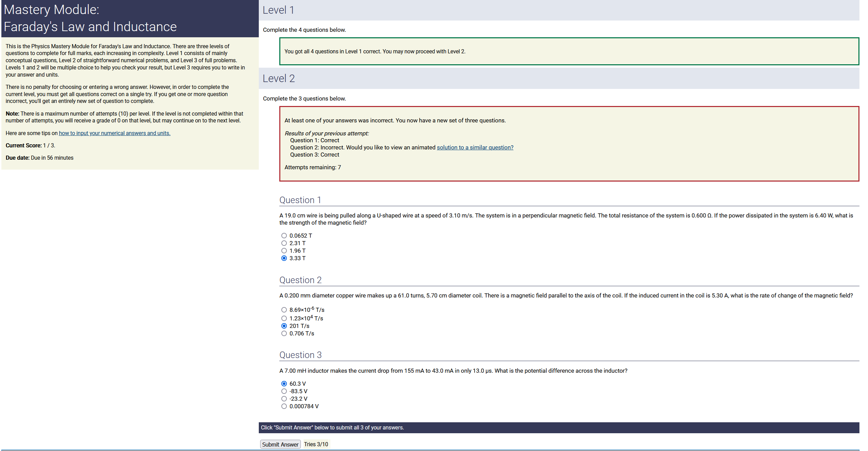Click the Submit Answer button
This screenshot has width=868, height=451.
point(280,444)
